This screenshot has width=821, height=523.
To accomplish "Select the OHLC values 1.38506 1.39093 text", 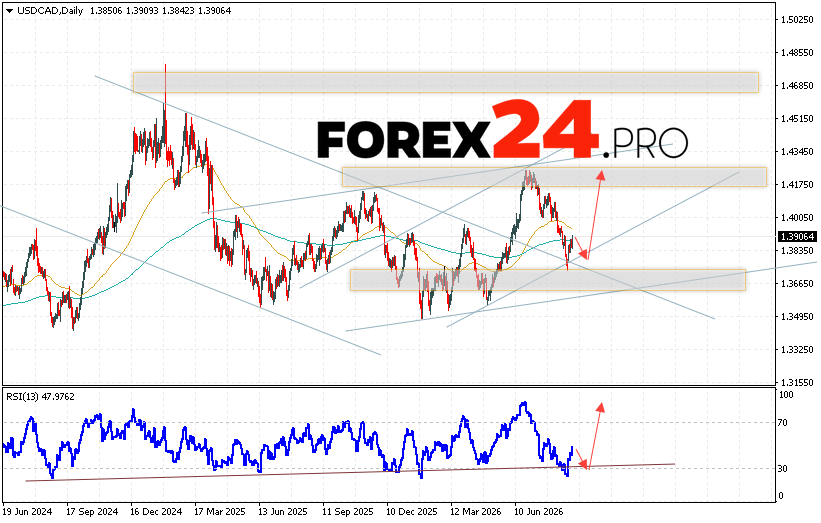I will click(125, 10).
